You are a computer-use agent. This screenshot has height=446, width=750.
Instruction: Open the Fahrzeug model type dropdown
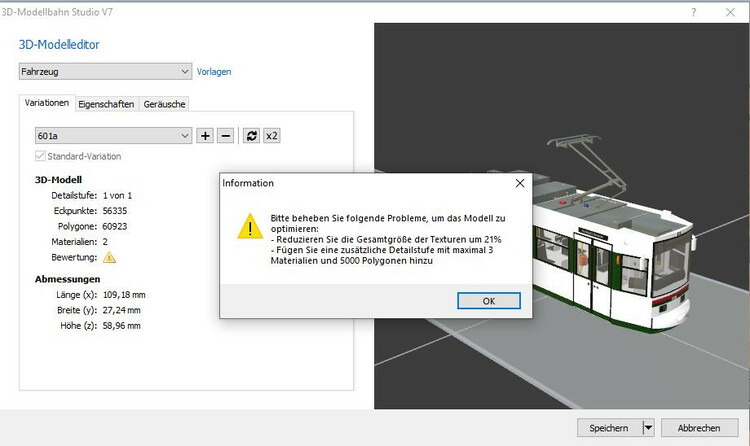105,71
